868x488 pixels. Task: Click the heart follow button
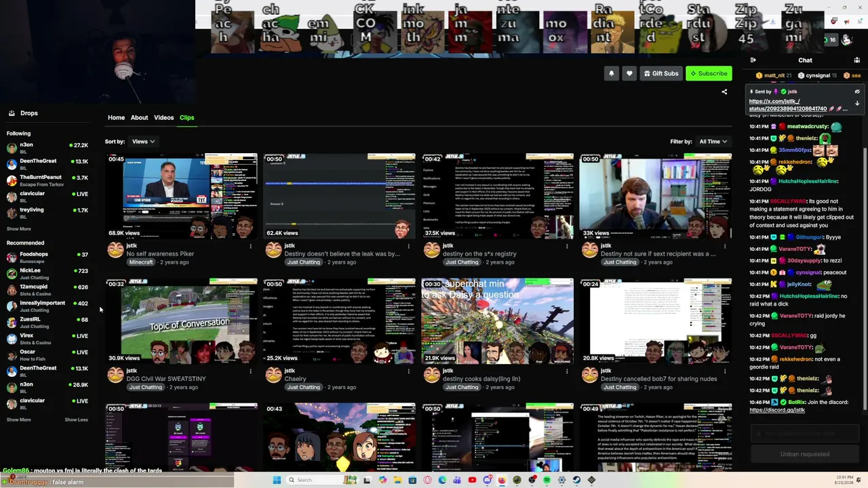pos(629,73)
